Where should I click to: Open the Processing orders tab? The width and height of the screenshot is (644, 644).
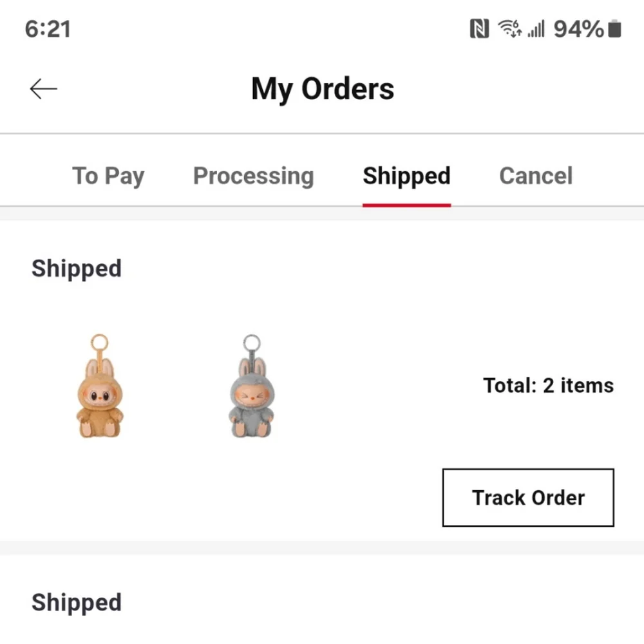(253, 176)
